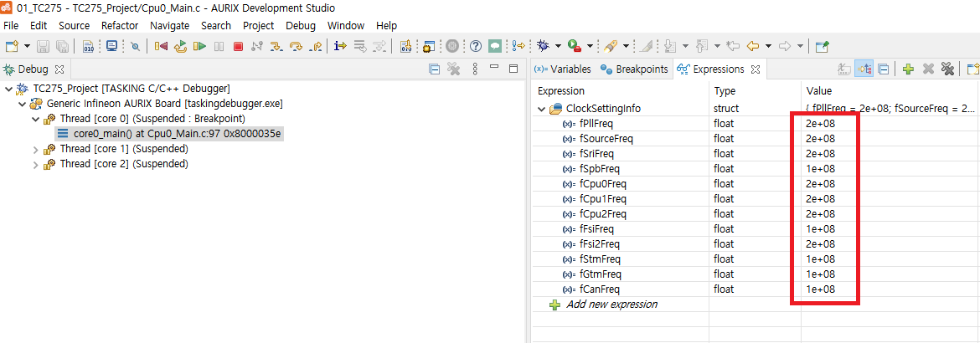Click the yellow Back navigation arrow
Image resolution: width=980 pixels, height=343 pixels.
click(753, 46)
